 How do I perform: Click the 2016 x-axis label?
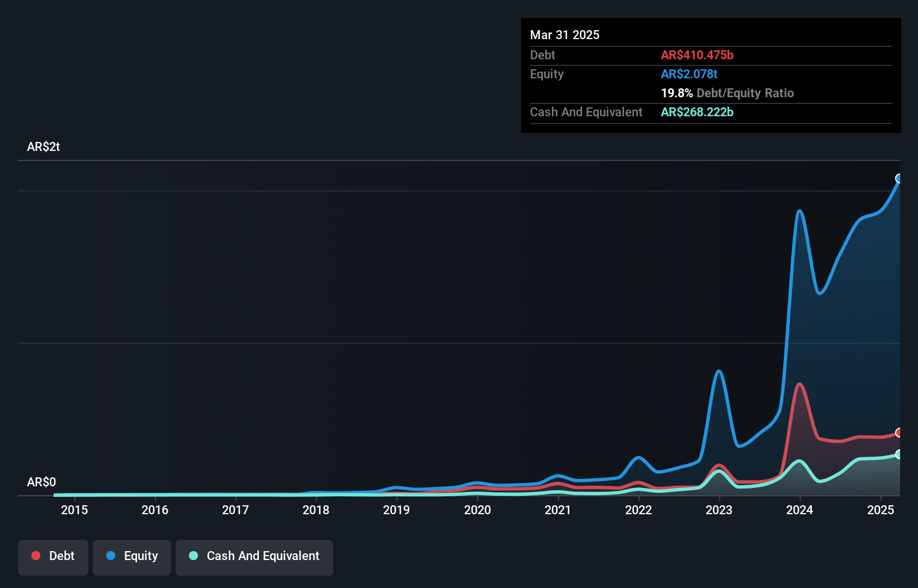(x=155, y=510)
